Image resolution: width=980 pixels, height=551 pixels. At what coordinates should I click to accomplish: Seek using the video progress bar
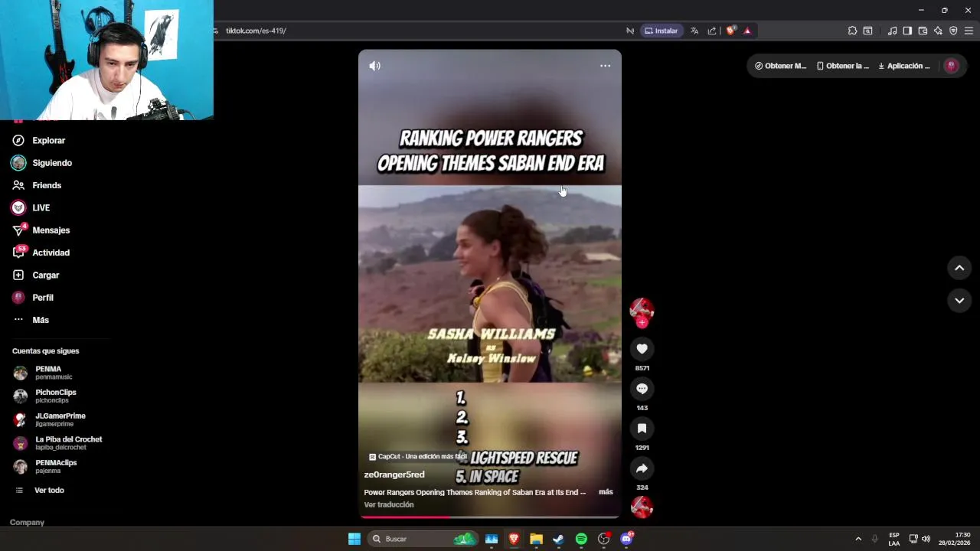click(x=490, y=517)
